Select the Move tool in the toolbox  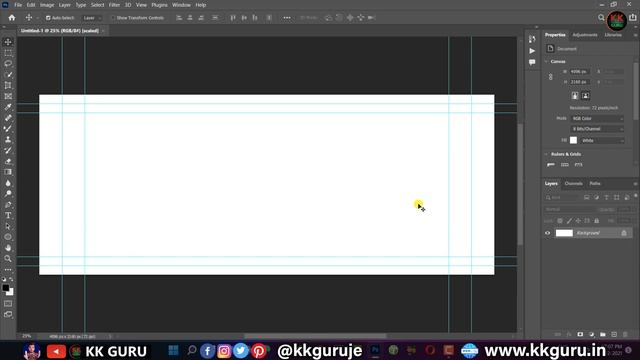[8, 42]
